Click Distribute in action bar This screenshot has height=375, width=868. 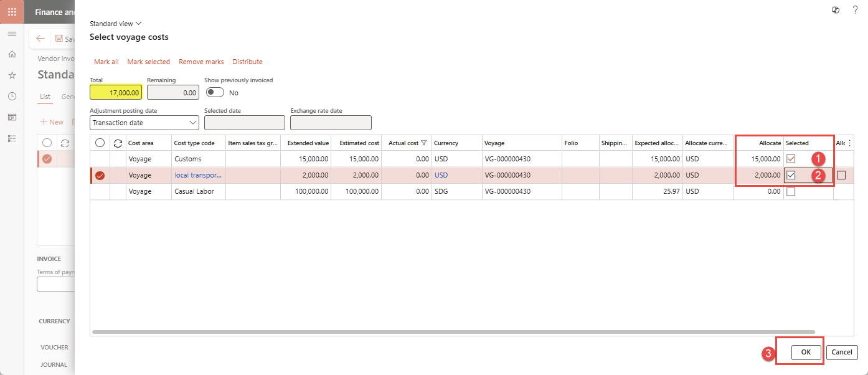(247, 62)
